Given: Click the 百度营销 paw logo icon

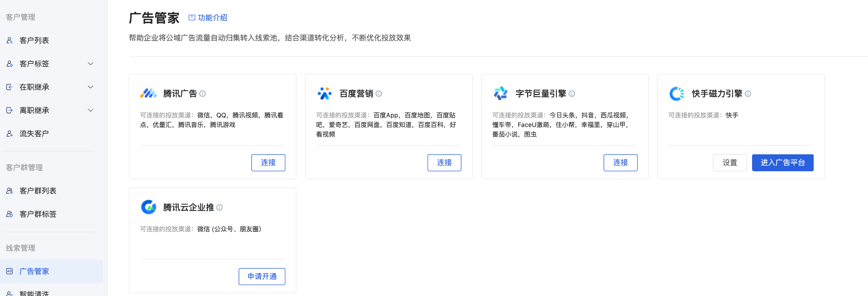Looking at the screenshot, I should coord(325,94).
